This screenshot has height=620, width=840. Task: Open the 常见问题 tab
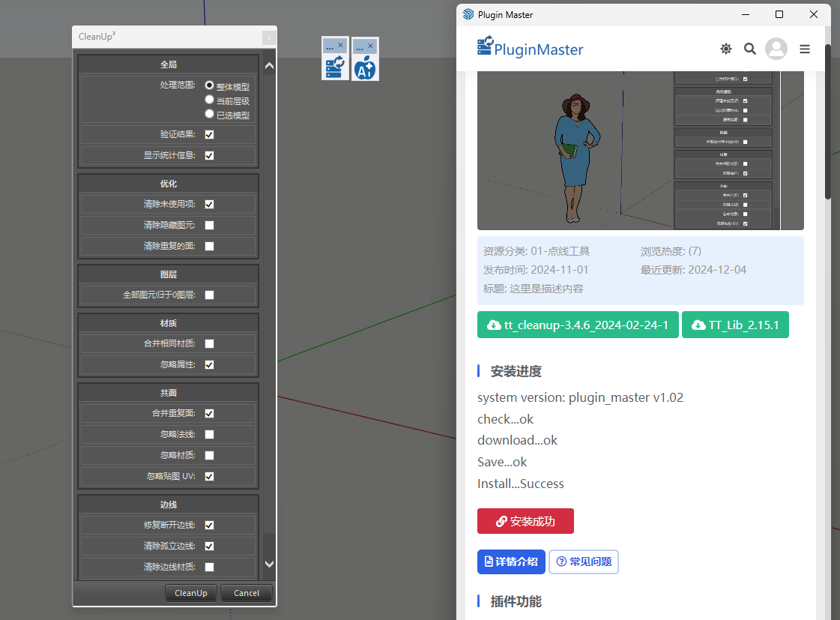coord(584,562)
